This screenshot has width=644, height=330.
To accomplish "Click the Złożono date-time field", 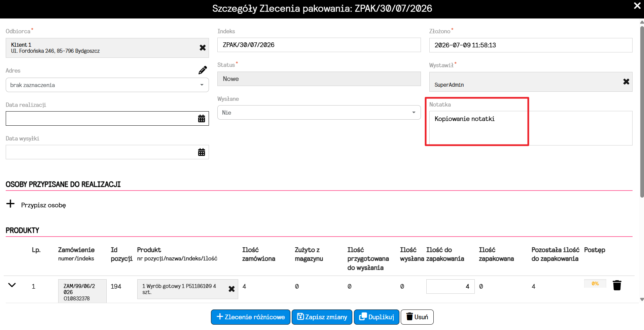I will (531, 45).
